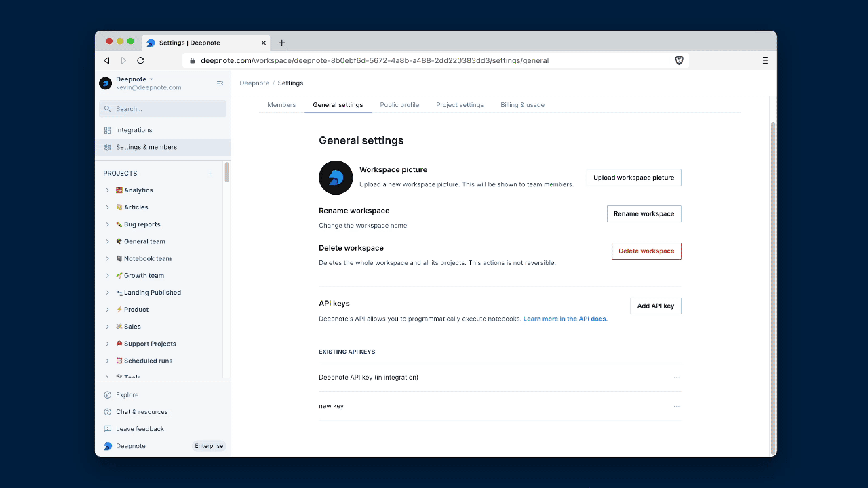Expand the Growth team project folder

108,276
